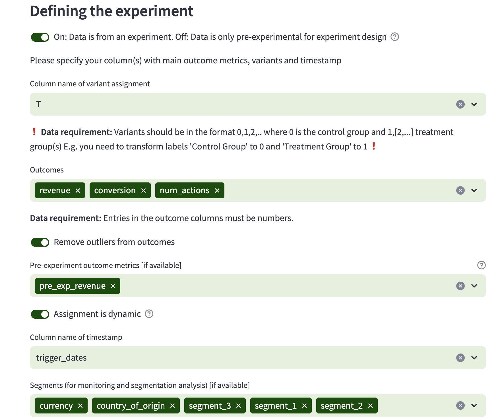Expand the variant assignment dropdown
This screenshot has height=420, width=504.
[x=474, y=104]
